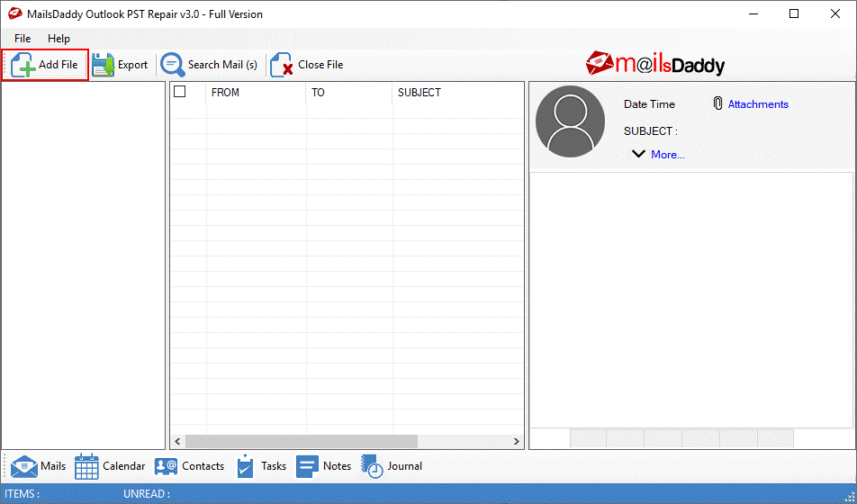The height and width of the screenshot is (504, 857).
Task: Click the Close File icon
Action: pyautogui.click(x=282, y=65)
